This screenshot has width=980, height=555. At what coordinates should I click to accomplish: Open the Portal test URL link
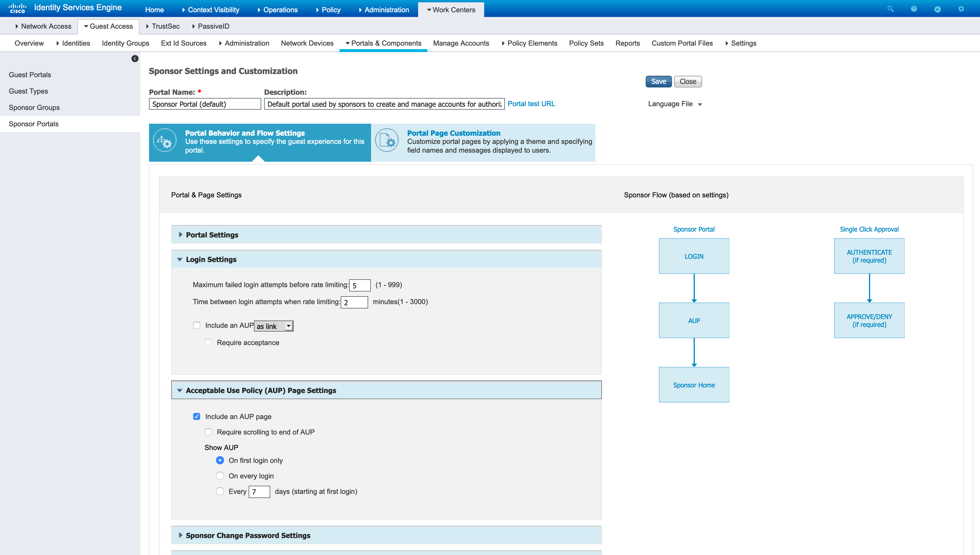pyautogui.click(x=531, y=104)
